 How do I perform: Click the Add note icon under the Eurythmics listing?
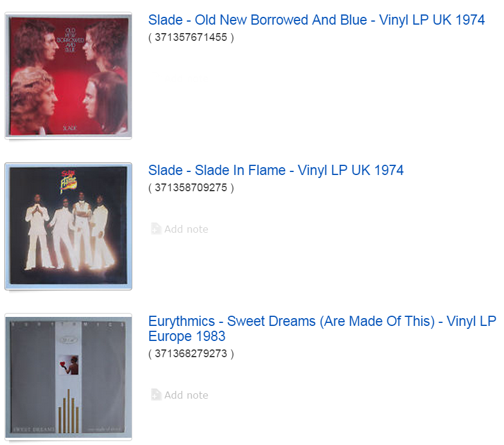pyautogui.click(x=156, y=394)
